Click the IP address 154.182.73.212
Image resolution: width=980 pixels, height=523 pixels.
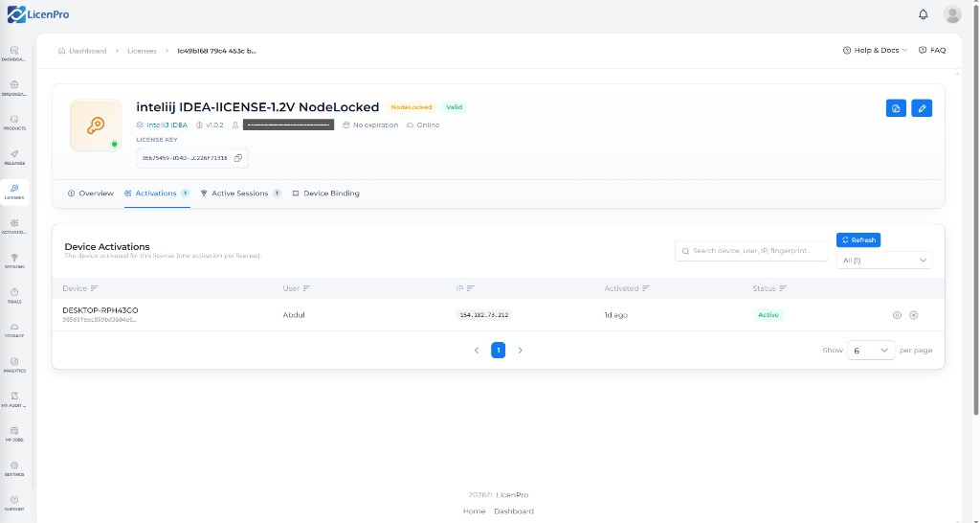coord(484,315)
